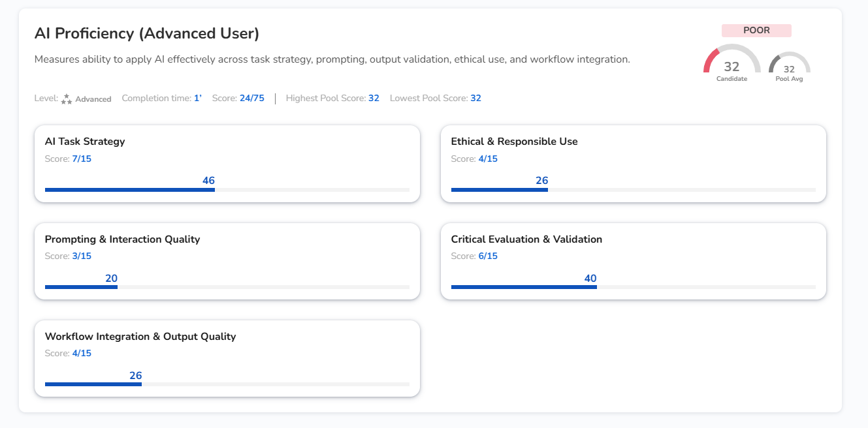The height and width of the screenshot is (428, 868).
Task: Click the Advanced level stars icon
Action: pos(66,99)
